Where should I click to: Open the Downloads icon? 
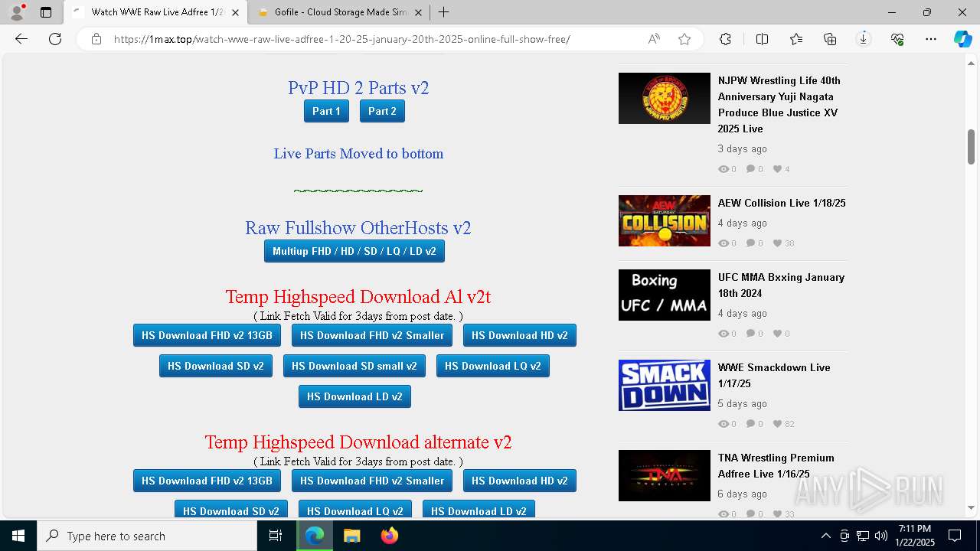click(x=864, y=39)
